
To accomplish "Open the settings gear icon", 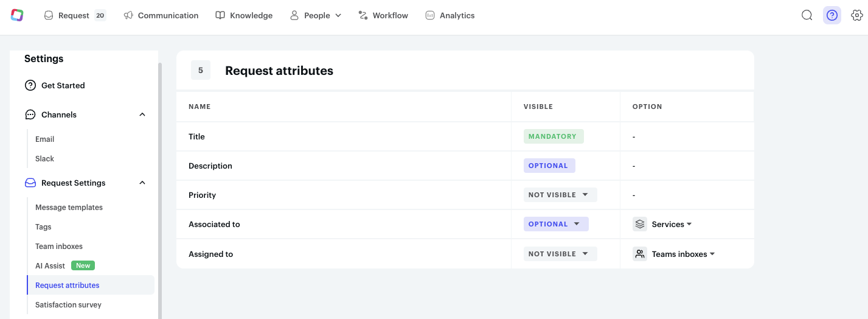I will click(x=857, y=15).
